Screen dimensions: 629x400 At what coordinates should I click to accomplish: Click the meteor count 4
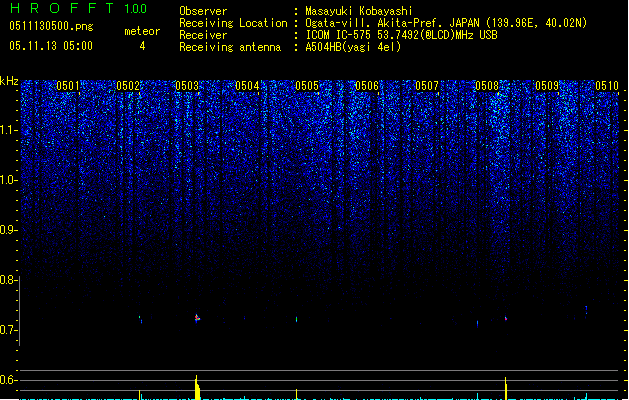click(142, 46)
